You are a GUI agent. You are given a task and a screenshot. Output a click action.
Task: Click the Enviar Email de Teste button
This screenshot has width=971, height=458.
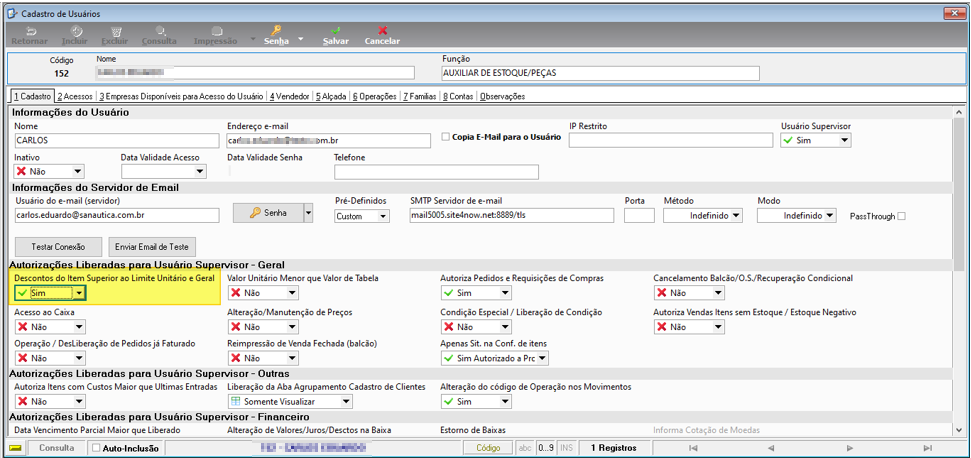152,246
